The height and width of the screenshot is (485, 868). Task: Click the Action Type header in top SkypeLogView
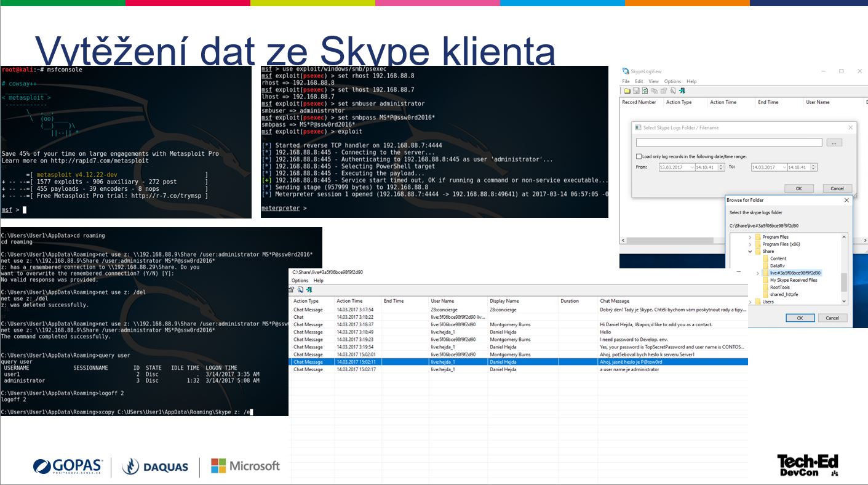tap(685, 102)
